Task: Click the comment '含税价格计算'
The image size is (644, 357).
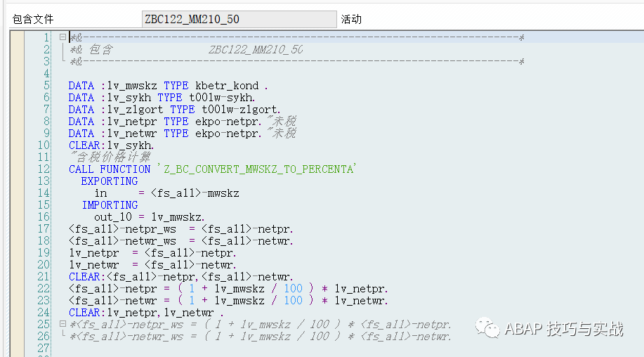Action: click(113, 157)
